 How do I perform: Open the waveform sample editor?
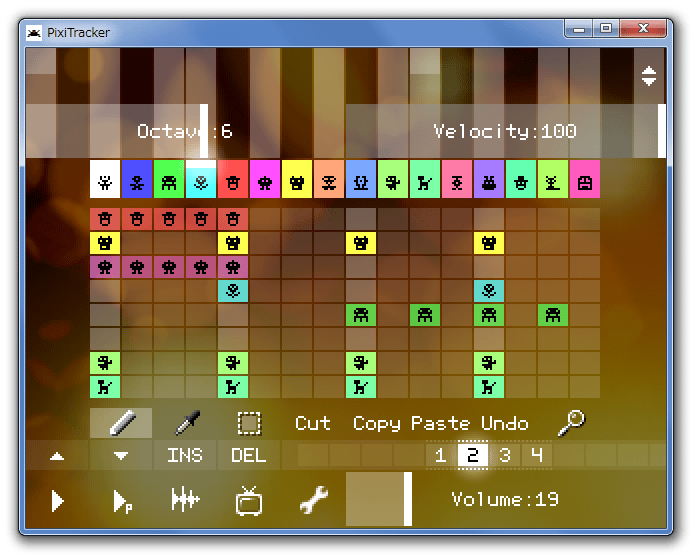(185, 500)
